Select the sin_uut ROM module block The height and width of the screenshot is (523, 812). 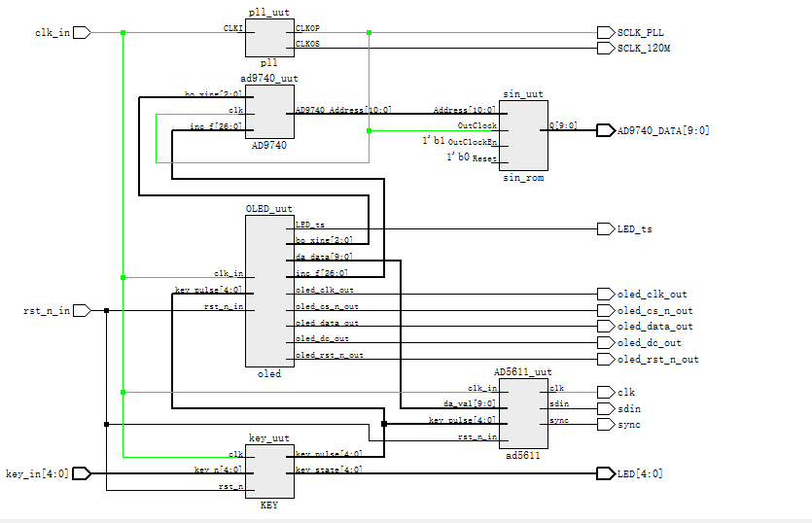(523, 136)
